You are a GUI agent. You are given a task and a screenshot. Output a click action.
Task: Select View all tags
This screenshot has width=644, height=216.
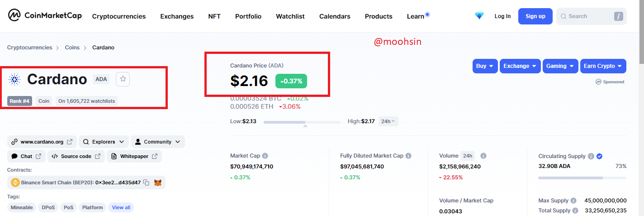[x=121, y=207]
